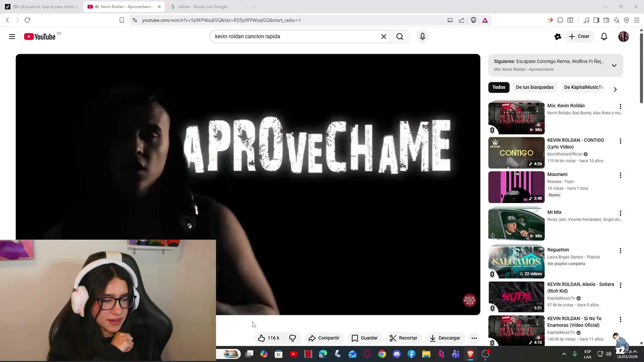Close the Kevin Roldan - Aprovechame tab
This screenshot has height=362, width=644.
pos(159,7)
